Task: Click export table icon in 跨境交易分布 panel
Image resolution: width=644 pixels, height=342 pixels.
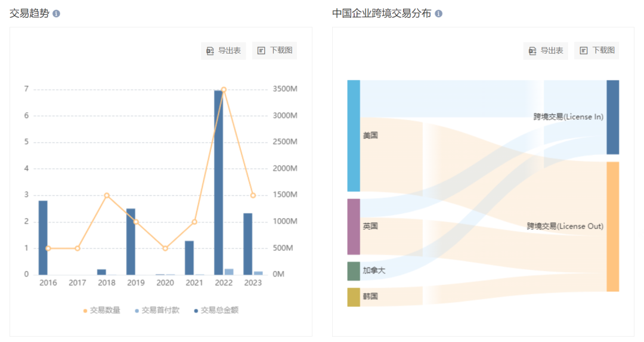Action: [x=532, y=51]
